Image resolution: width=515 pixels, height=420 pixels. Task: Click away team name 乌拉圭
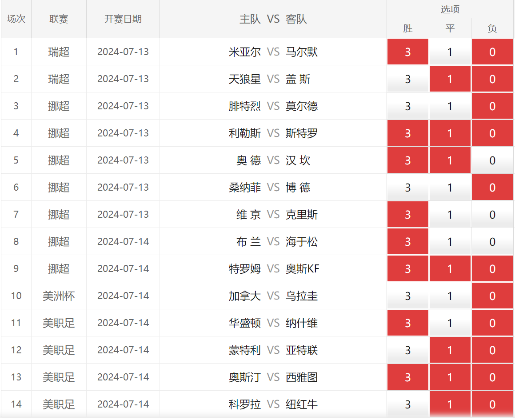point(302,296)
